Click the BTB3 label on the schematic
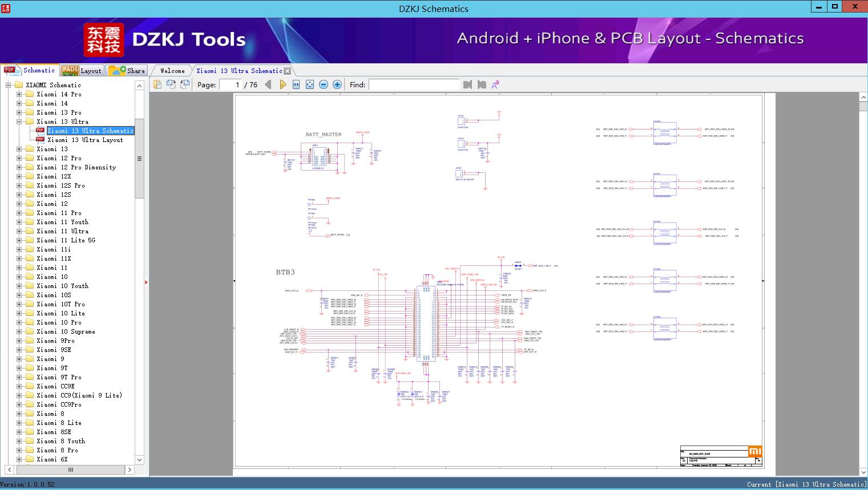Image resolution: width=868 pixels, height=490 pixels. (x=285, y=272)
